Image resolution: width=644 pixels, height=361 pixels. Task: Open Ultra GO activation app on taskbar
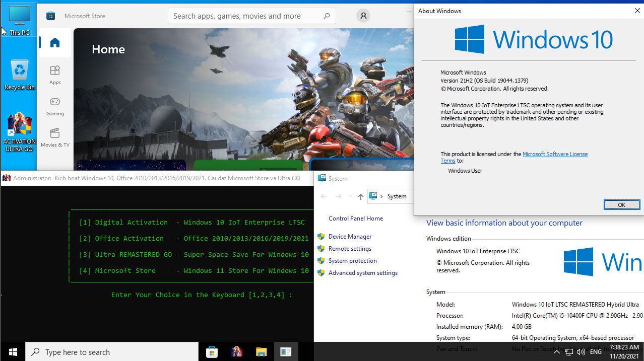click(x=236, y=351)
